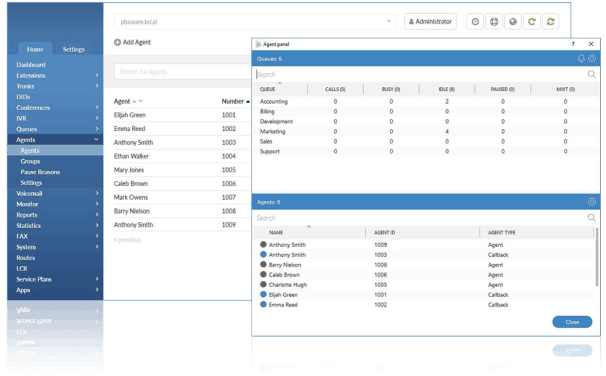The height and width of the screenshot is (376, 606).
Task: Click the green double-arrow refresh icon
Action: (x=551, y=22)
